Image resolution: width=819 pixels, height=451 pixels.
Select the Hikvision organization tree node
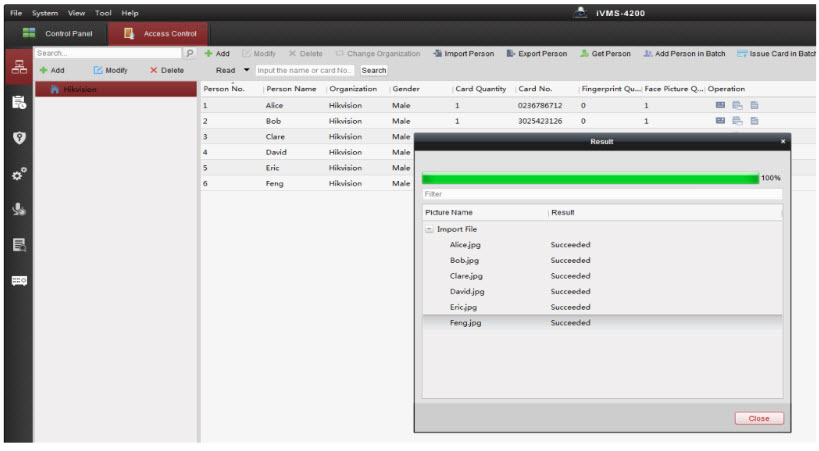coord(80,89)
